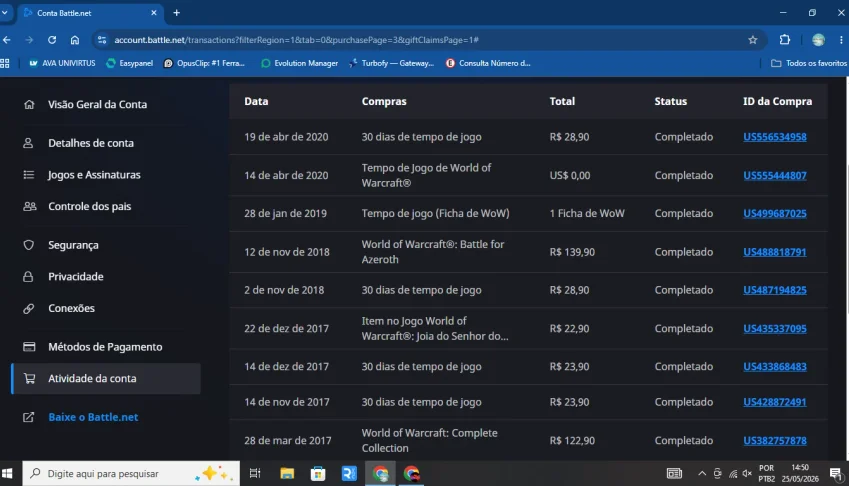The width and height of the screenshot is (849, 486).
Task: Open Consulta Número bookmark
Action: 488,63
